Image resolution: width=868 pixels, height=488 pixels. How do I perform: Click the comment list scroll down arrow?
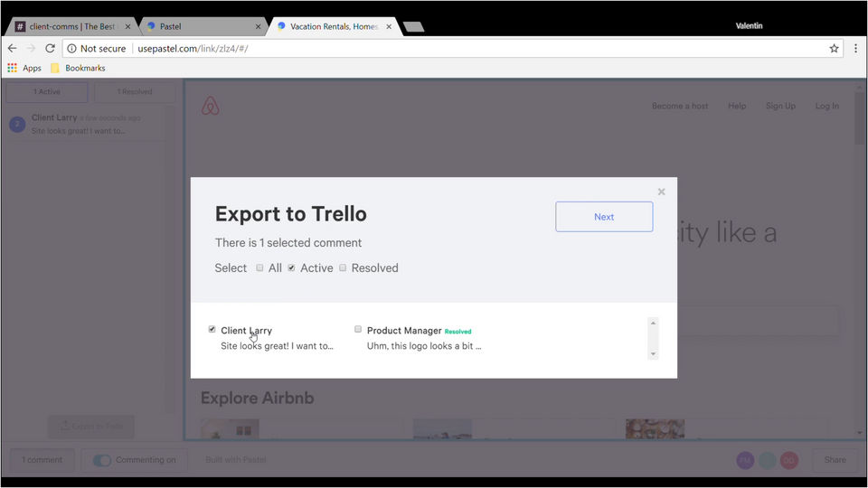click(x=653, y=354)
